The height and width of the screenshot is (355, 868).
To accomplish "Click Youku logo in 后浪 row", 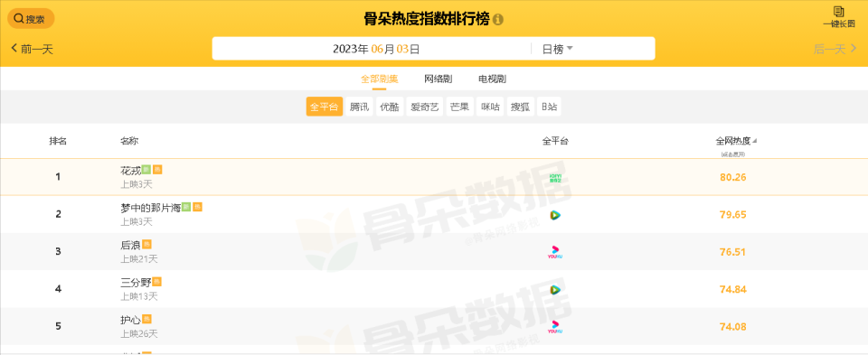I will pyautogui.click(x=555, y=252).
